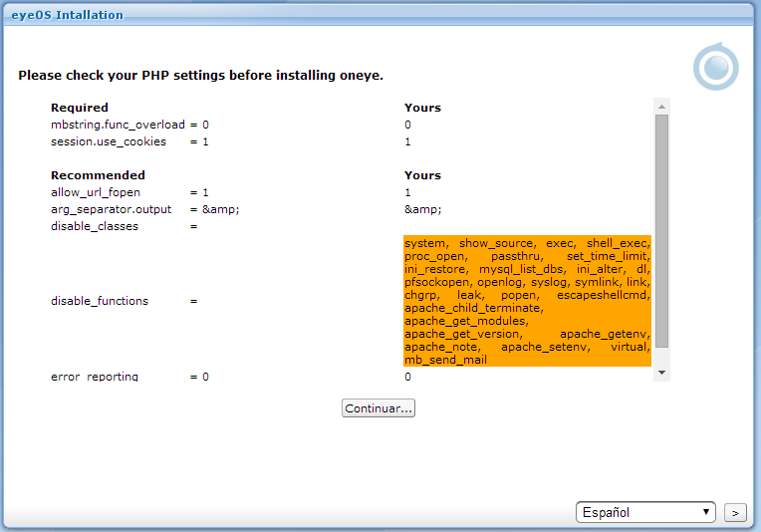Screen dimensions: 761x532
Task: Click the scrollbar down arrow
Action: point(661,373)
